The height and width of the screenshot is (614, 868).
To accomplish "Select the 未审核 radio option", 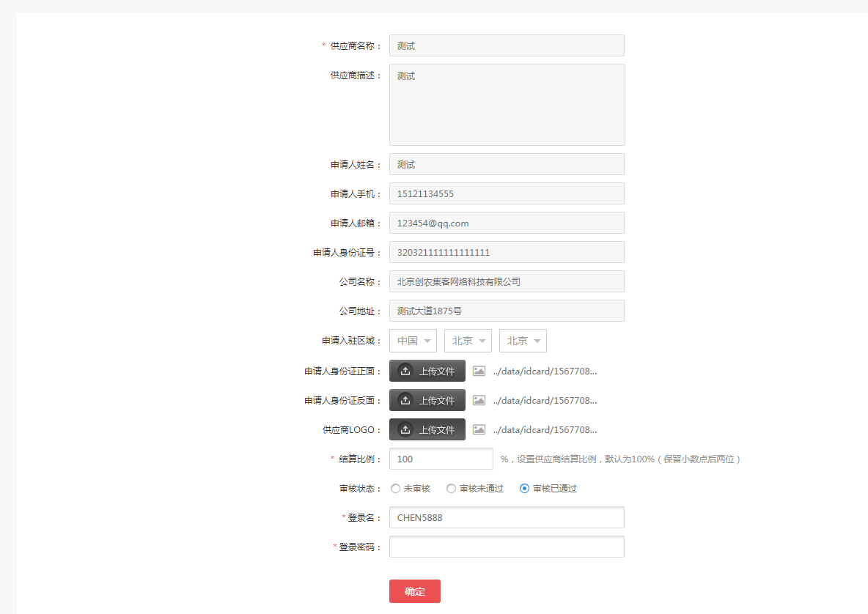I will (395, 489).
